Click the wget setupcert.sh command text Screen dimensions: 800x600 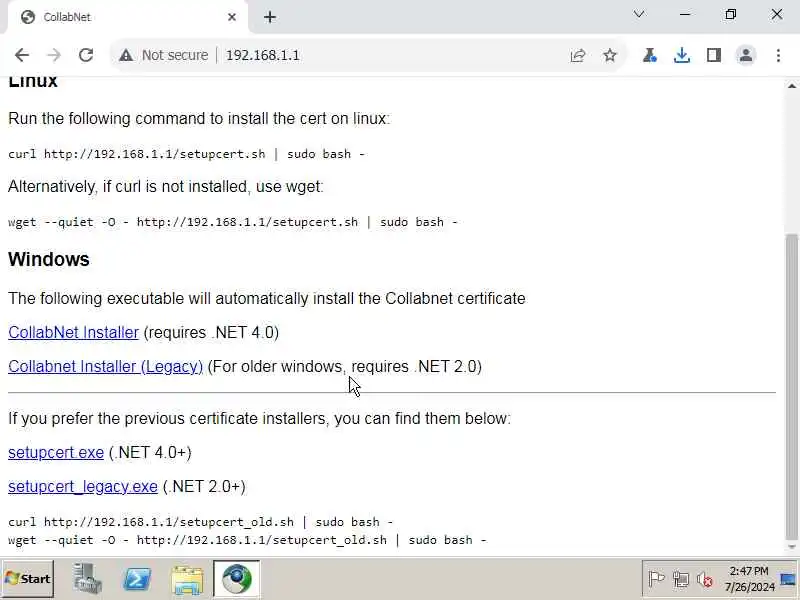pyautogui.click(x=233, y=222)
